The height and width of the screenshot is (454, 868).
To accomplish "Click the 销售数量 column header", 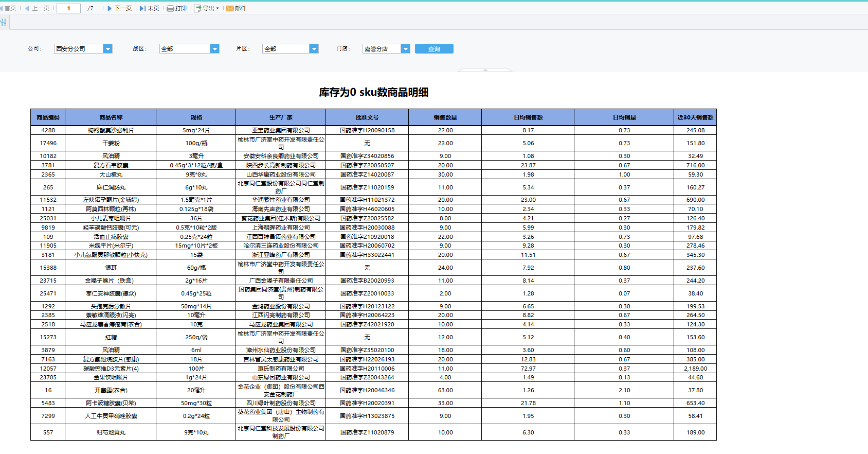I will coord(445,117).
